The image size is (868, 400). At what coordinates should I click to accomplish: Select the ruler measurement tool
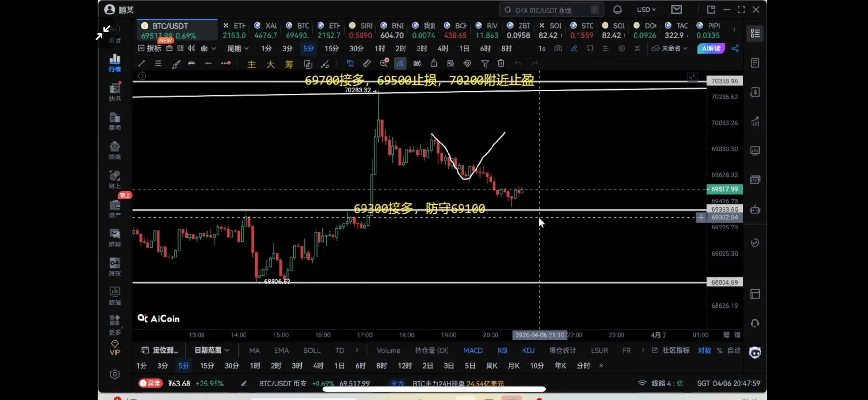(367, 63)
